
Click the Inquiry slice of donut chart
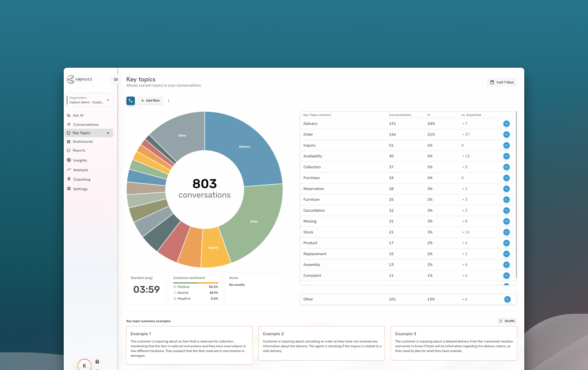214,247
